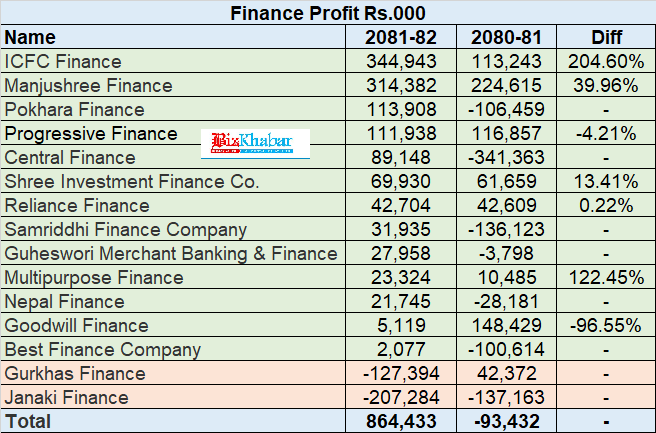Select Reliance Finance diff value 0.22%

pyautogui.click(x=606, y=205)
